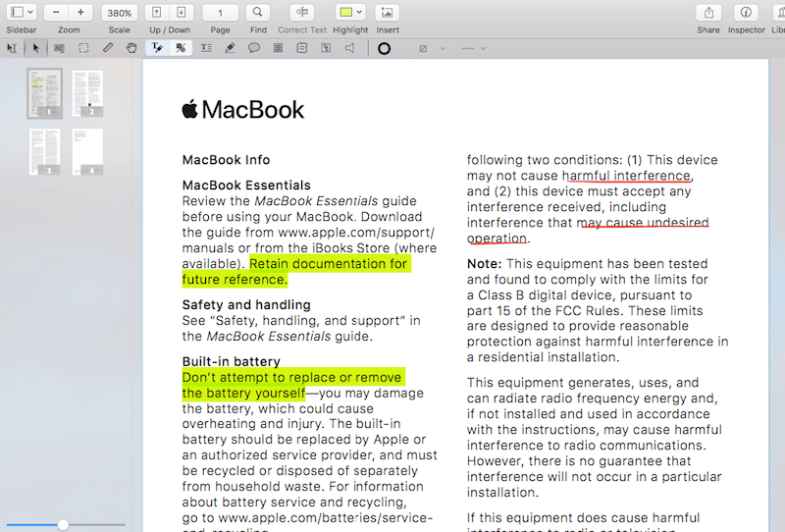Click the line style preview
The width and height of the screenshot is (785, 532).
pos(468,49)
